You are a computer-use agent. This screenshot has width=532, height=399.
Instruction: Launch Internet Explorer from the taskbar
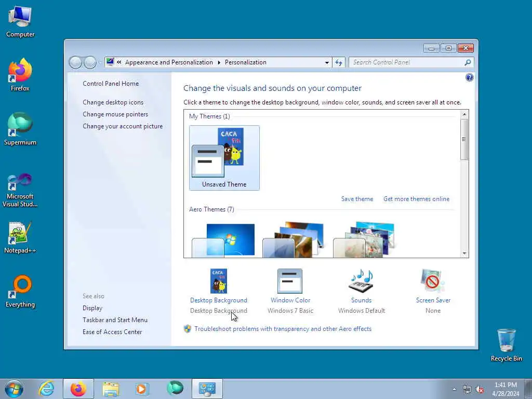tap(46, 389)
